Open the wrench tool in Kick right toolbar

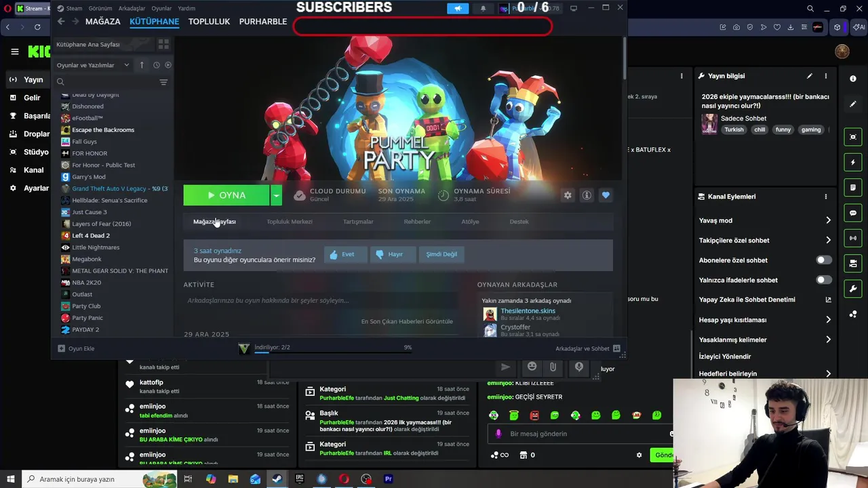[x=853, y=289]
